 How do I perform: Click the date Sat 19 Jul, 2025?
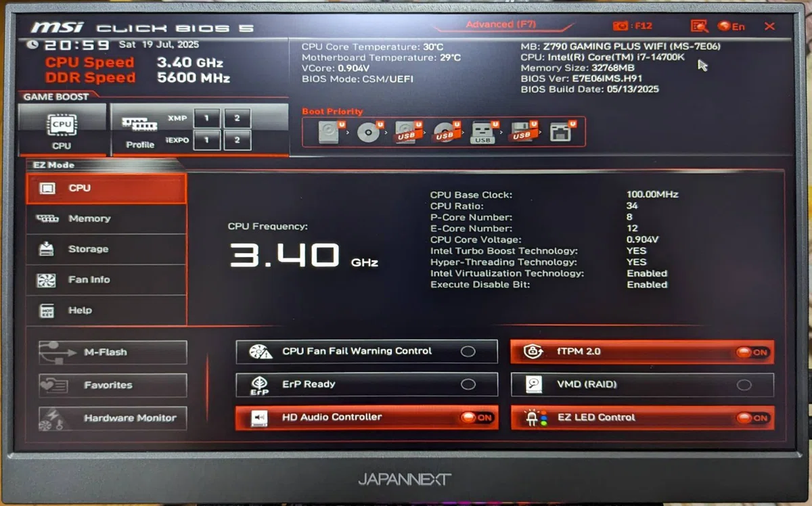pyautogui.click(x=160, y=45)
